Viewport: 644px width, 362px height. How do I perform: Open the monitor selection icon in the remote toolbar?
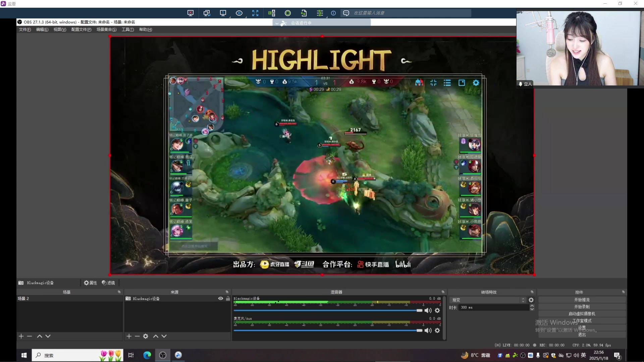coord(223,13)
